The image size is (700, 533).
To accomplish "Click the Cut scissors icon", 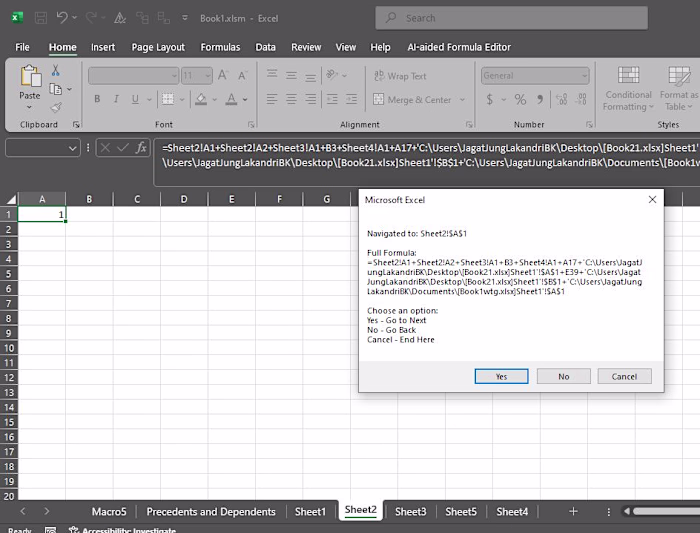I will tap(55, 70).
